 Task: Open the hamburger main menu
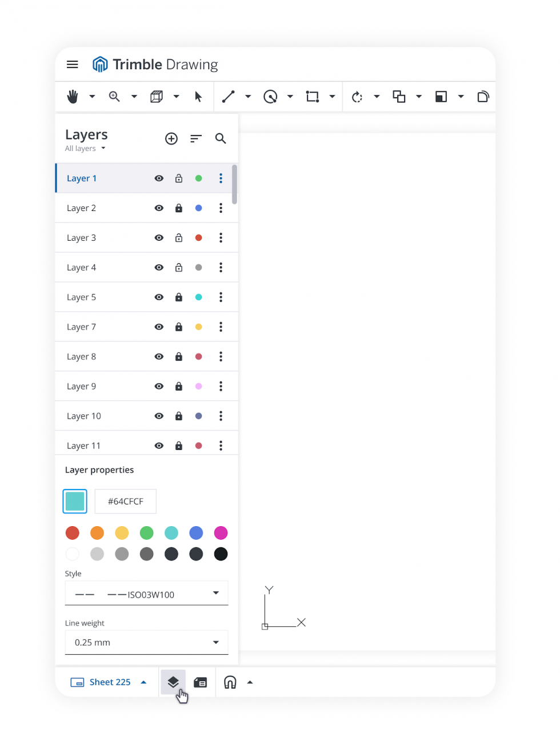73,65
